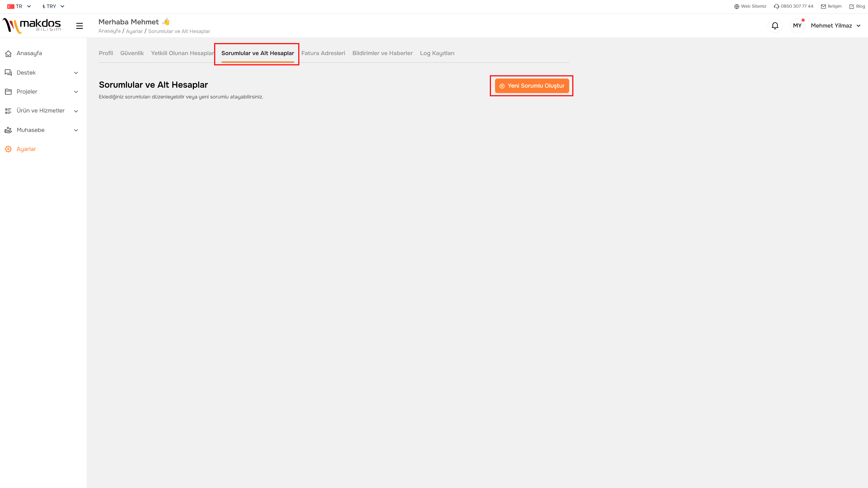Click the Ürün ve Hizmetler list icon

pyautogui.click(x=8, y=111)
